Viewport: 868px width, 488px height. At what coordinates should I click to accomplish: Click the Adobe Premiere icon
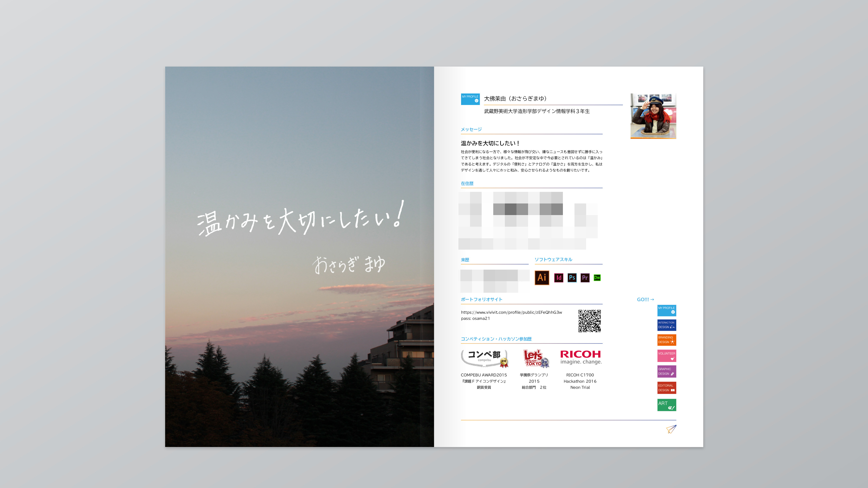coord(585,278)
